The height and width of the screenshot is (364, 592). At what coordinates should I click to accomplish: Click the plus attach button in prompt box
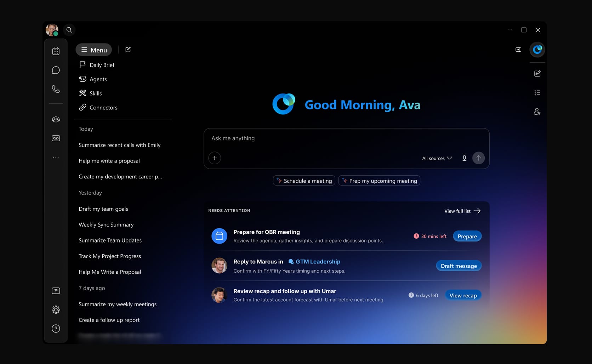(x=215, y=158)
